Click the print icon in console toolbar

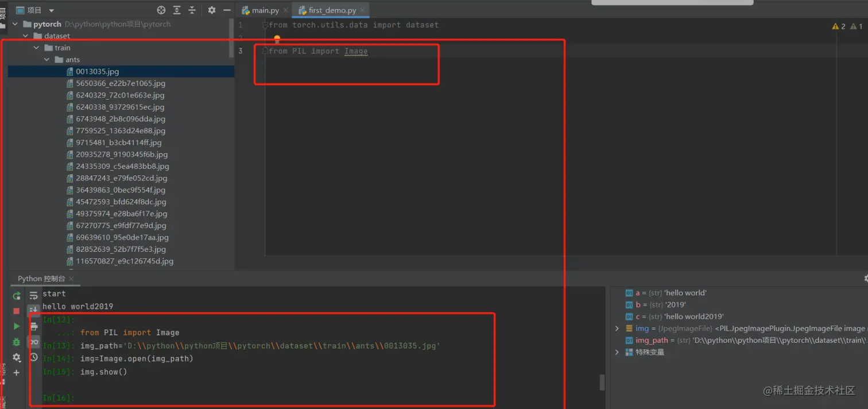coord(34,326)
